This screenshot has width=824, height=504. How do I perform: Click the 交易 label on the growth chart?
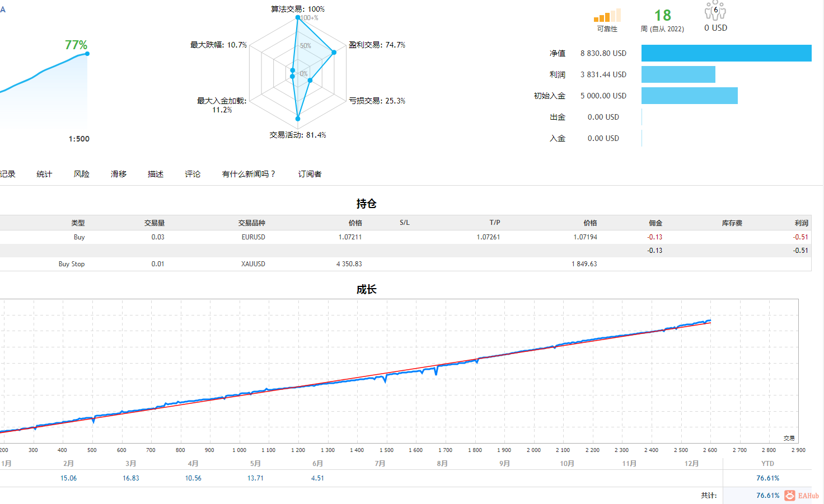tap(789, 438)
